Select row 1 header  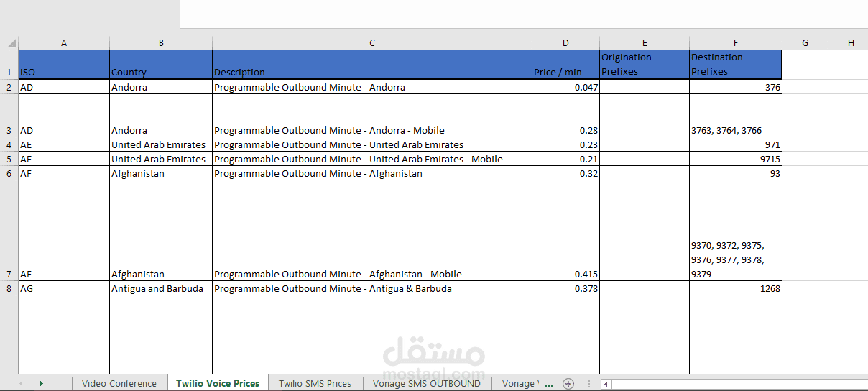tap(9, 65)
